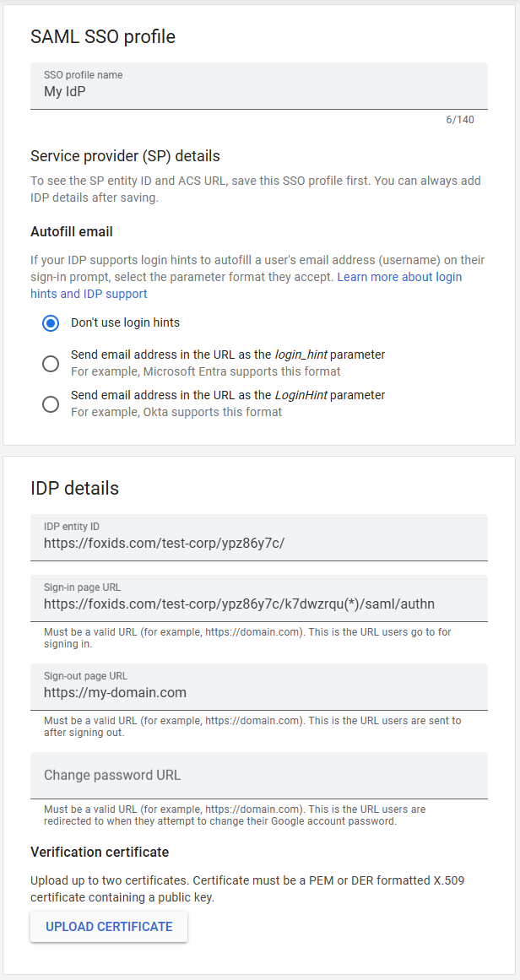The image size is (520, 980).
Task: Select the login_hint parameter option
Action: click(51, 364)
